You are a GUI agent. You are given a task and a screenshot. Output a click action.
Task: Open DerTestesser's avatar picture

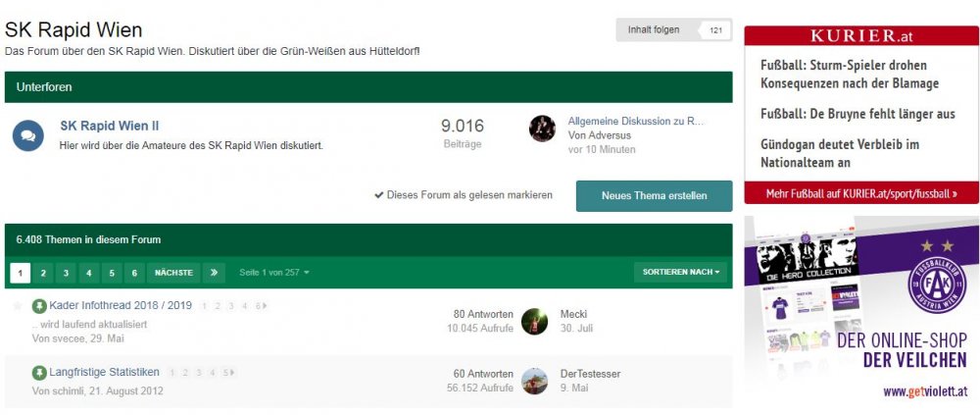[534, 381]
